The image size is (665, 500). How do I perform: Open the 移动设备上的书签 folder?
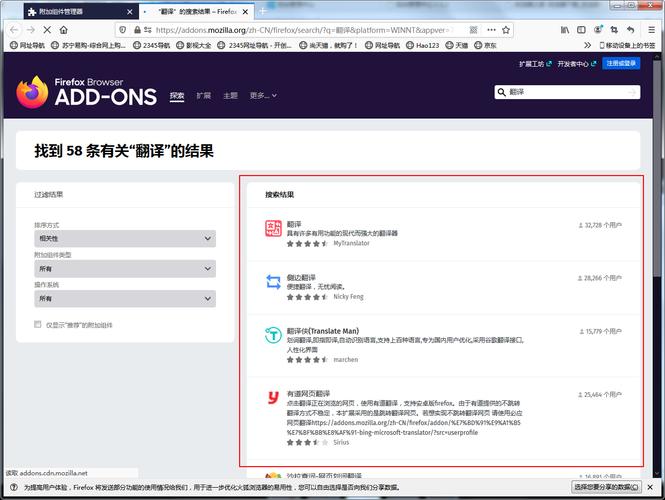pos(627,45)
